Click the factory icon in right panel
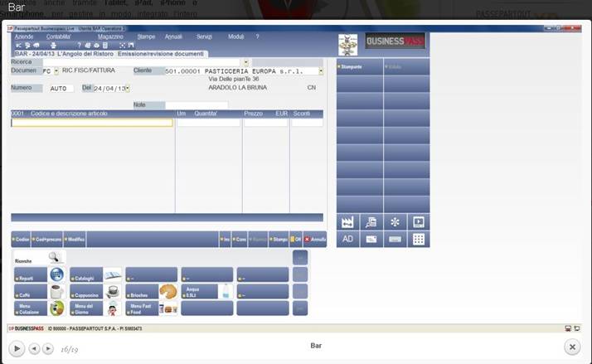Viewport: 592px width, 364px height. pyautogui.click(x=348, y=222)
